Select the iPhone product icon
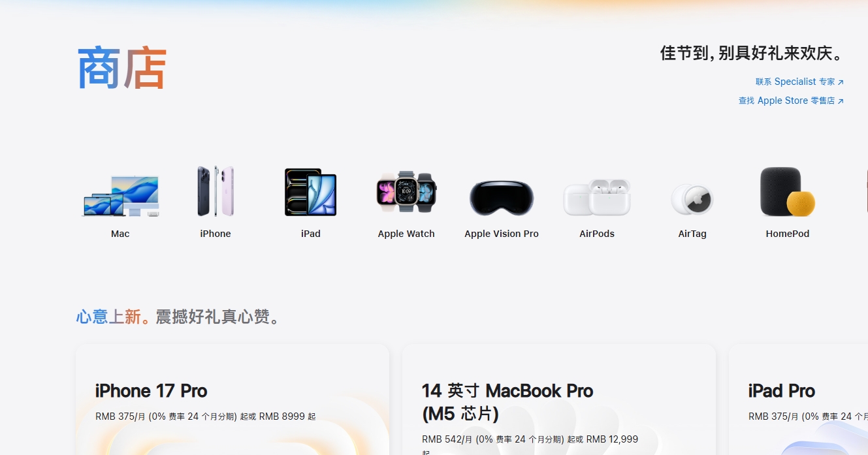The height and width of the screenshot is (455, 868). point(216,191)
